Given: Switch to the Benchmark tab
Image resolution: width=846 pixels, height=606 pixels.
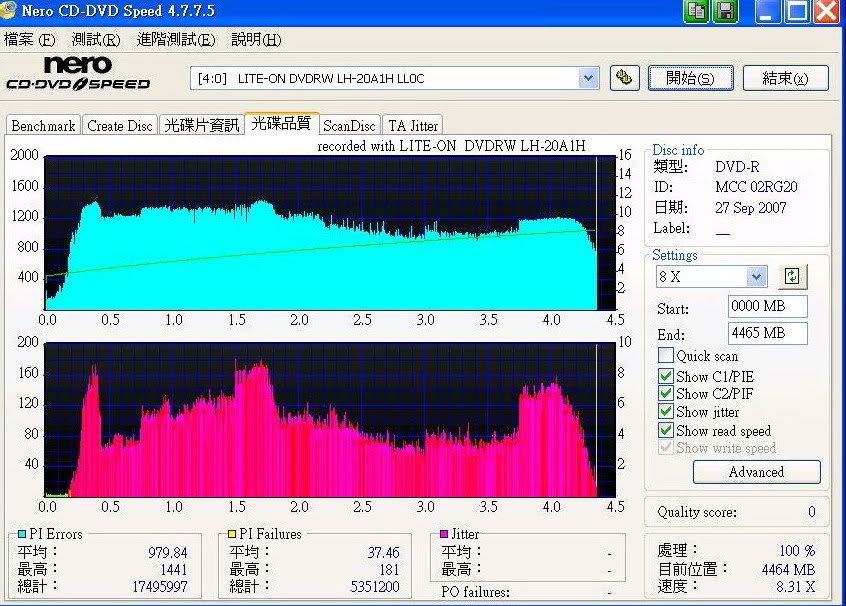Looking at the screenshot, I should pos(43,126).
